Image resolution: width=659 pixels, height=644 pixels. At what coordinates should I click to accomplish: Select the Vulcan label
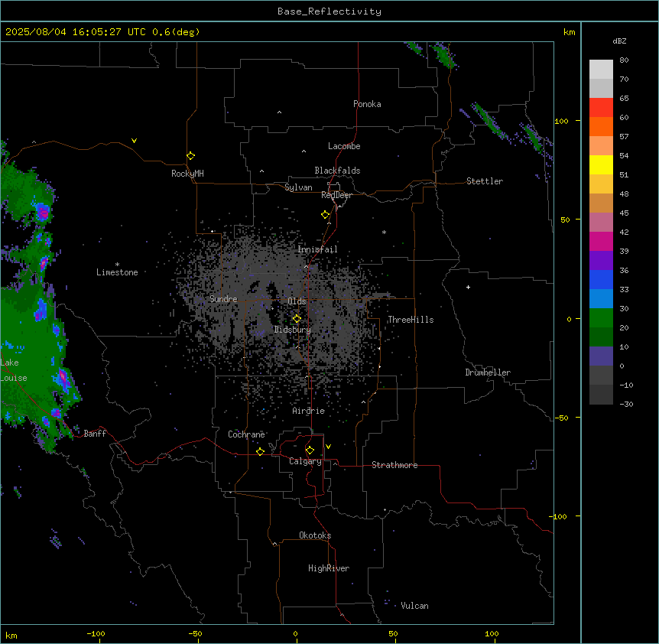415,606
